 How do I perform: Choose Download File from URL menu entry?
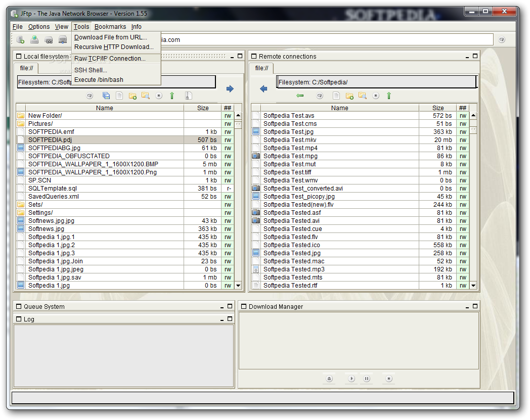[x=116, y=37]
